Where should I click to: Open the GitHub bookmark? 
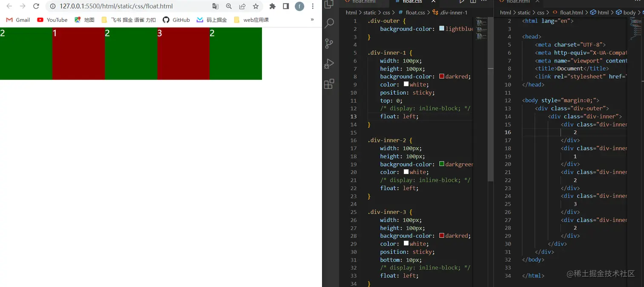(176, 20)
